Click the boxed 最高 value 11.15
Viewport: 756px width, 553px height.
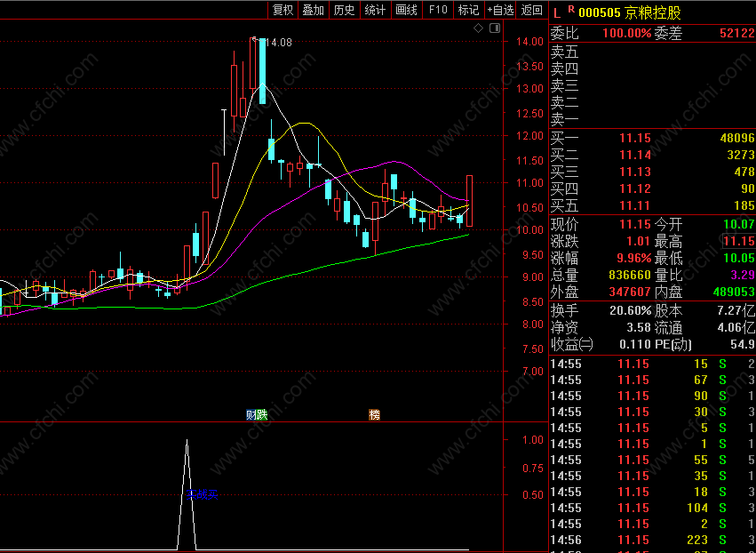click(739, 241)
